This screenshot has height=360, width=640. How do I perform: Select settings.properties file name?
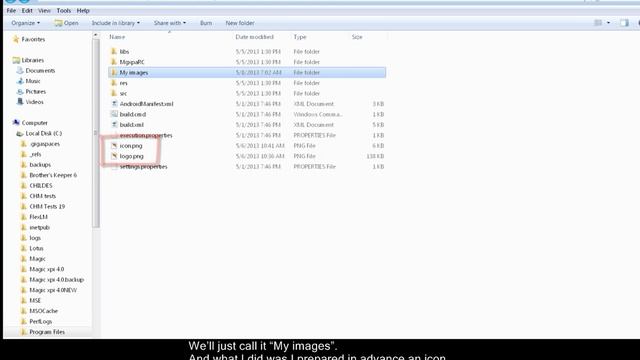click(x=143, y=167)
